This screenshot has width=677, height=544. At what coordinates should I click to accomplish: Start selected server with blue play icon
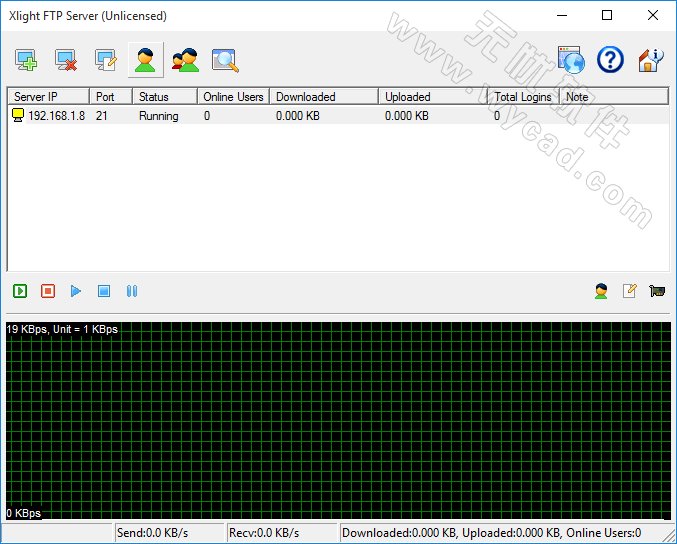pyautogui.click(x=76, y=291)
